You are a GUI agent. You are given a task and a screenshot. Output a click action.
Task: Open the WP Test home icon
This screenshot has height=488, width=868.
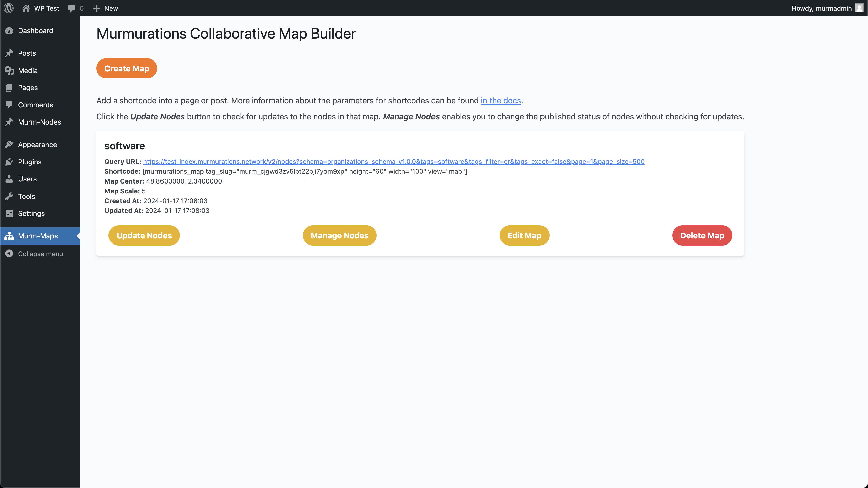click(26, 8)
